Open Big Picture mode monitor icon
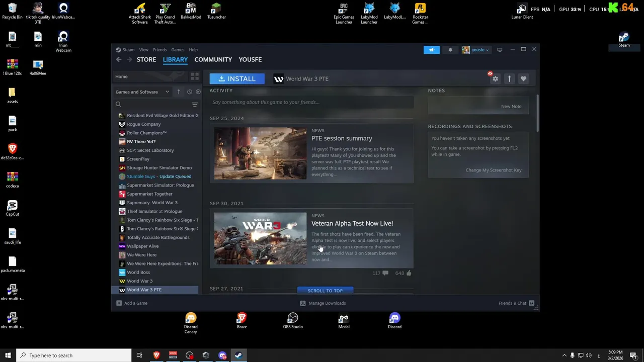Viewport: 644px width, 362px height. click(500, 50)
